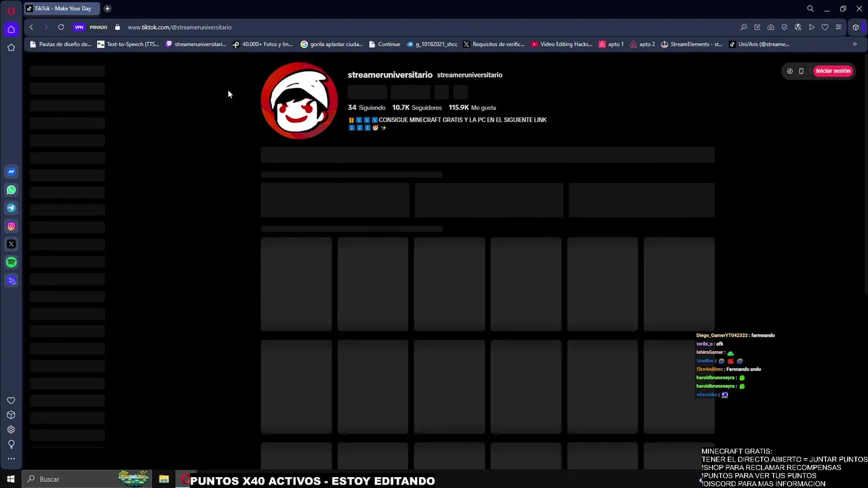Image resolution: width=868 pixels, height=488 pixels.
Task: Click find-in-page magnifier in address bar
Action: [744, 27]
